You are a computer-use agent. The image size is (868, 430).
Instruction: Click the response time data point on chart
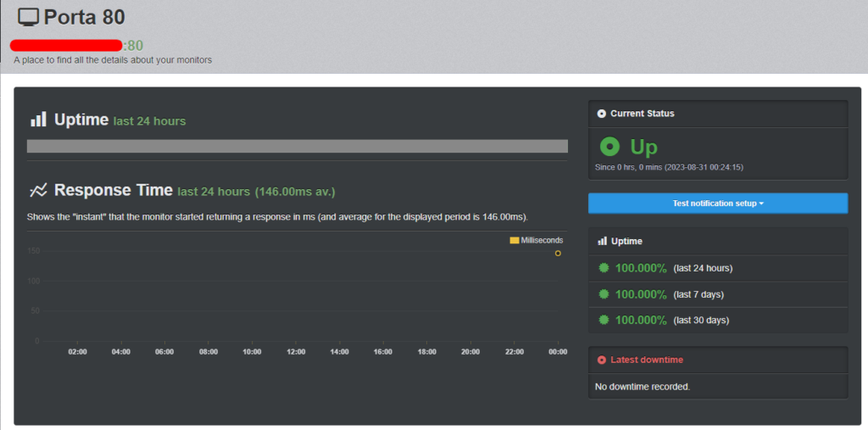point(558,253)
